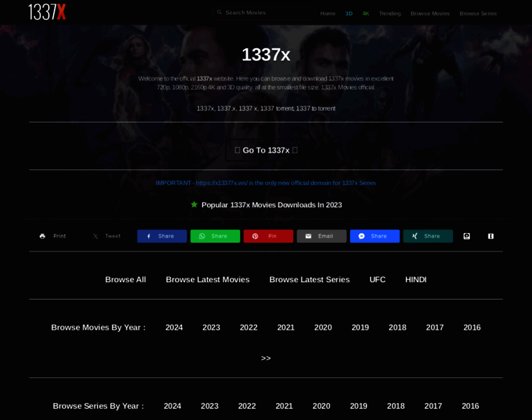Viewport: 532px width, 420px height.
Task: Share via Messenger blue button
Action: click(375, 236)
